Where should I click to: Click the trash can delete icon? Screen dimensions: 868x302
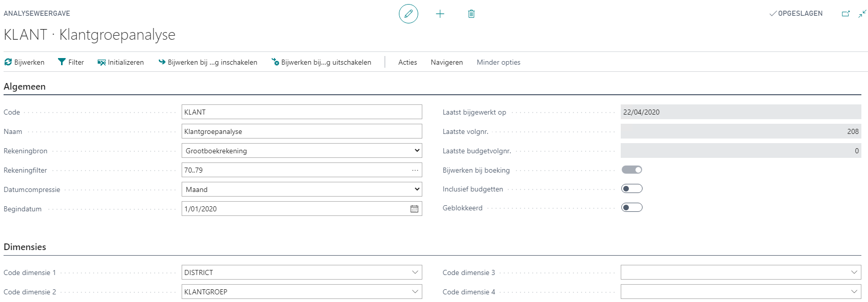[471, 14]
